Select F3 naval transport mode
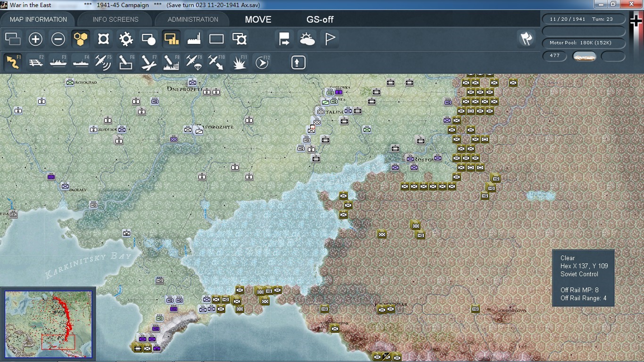Viewport: 644px width, 362px height. (58, 62)
